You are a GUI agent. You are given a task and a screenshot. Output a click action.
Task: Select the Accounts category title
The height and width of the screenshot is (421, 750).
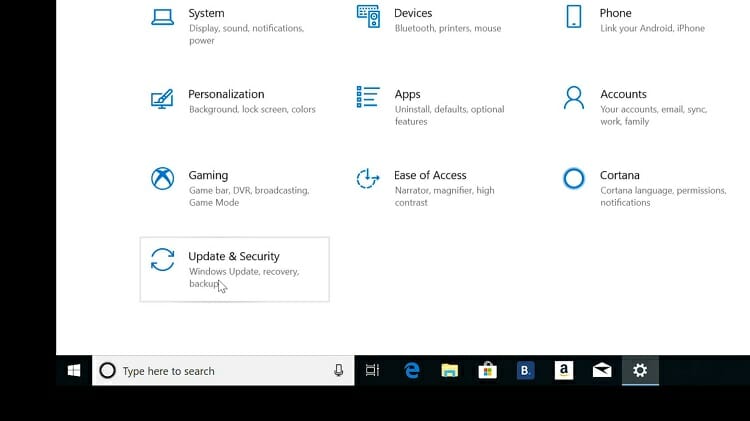click(623, 94)
